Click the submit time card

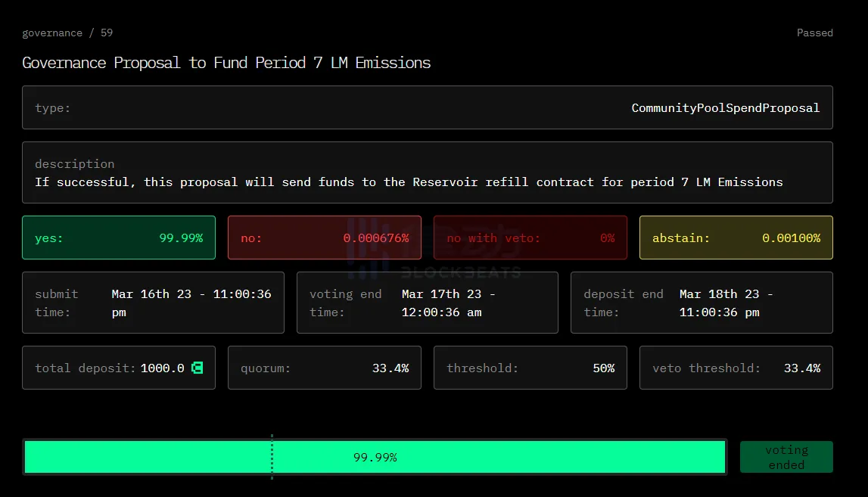point(153,303)
